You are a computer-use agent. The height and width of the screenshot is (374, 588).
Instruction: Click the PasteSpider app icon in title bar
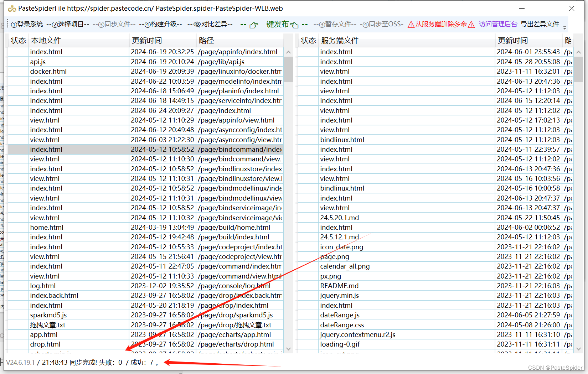coord(12,9)
